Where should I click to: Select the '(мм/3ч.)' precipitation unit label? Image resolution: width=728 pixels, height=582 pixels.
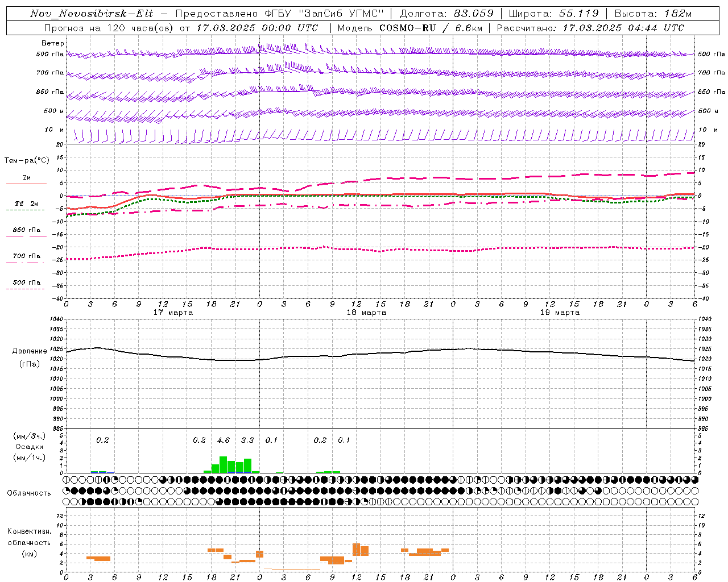29,436
